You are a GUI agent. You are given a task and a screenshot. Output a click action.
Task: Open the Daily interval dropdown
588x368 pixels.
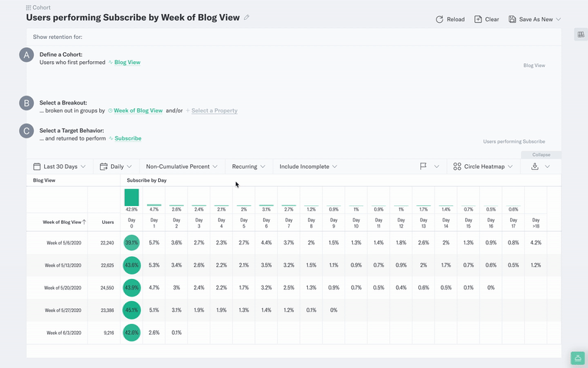pos(116,166)
